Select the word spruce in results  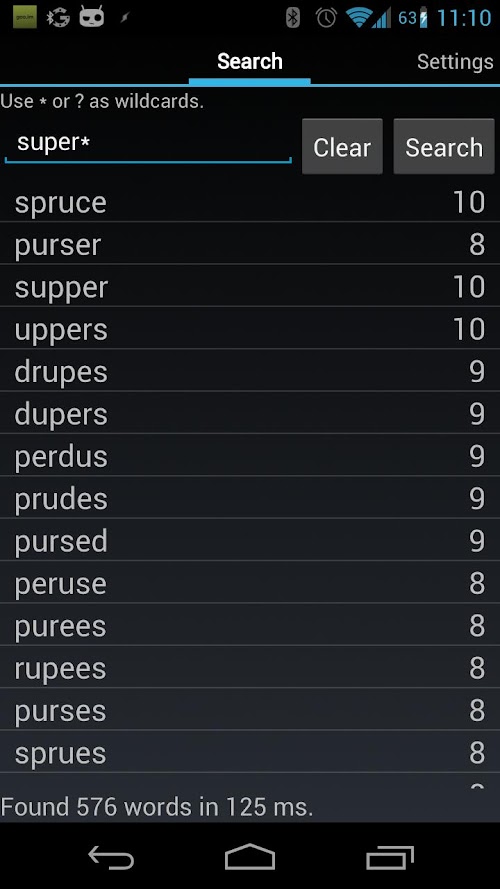[x=250, y=202]
